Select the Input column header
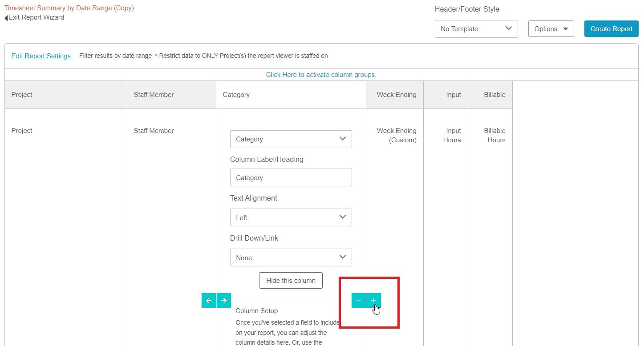The width and height of the screenshot is (644, 346). coord(453,95)
